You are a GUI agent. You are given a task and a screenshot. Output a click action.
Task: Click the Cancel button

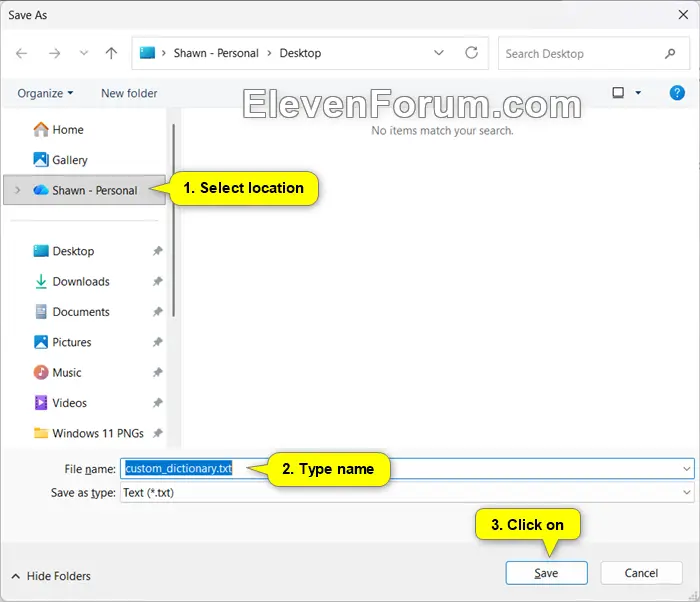pyautogui.click(x=641, y=573)
